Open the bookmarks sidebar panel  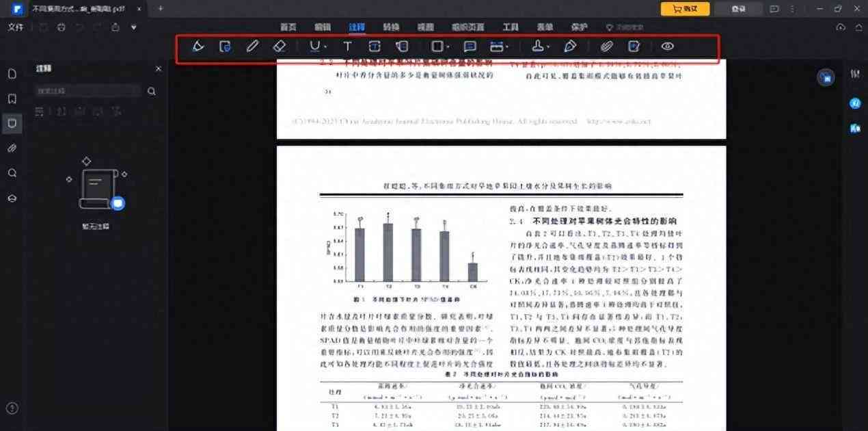coord(12,99)
